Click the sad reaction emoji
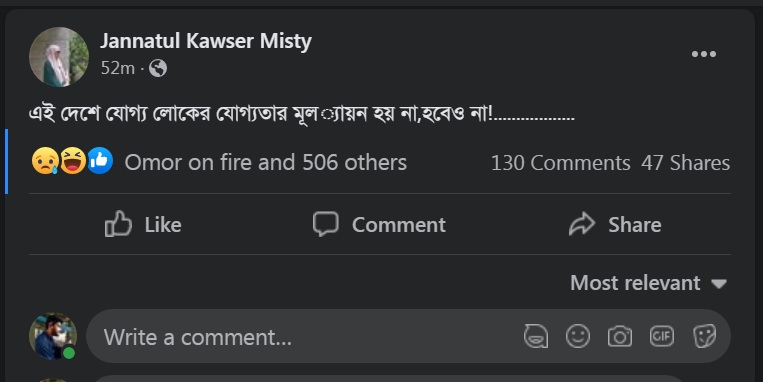Screen dimensions: 763x382 pyautogui.click(x=45, y=161)
